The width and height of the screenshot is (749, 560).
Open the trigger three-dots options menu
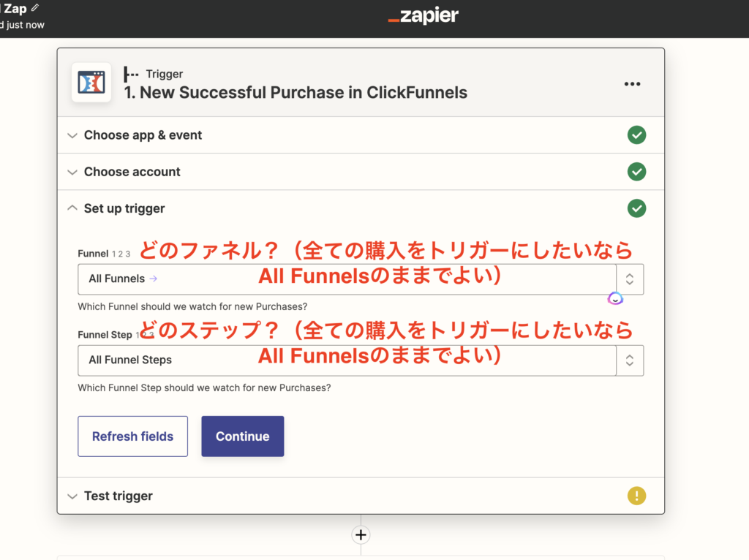pyautogui.click(x=632, y=84)
